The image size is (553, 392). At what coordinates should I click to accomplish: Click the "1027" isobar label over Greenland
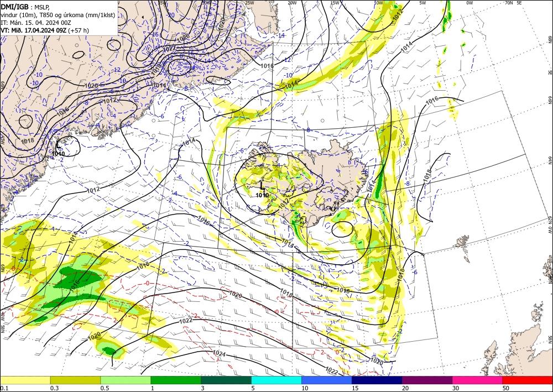[x=170, y=49]
